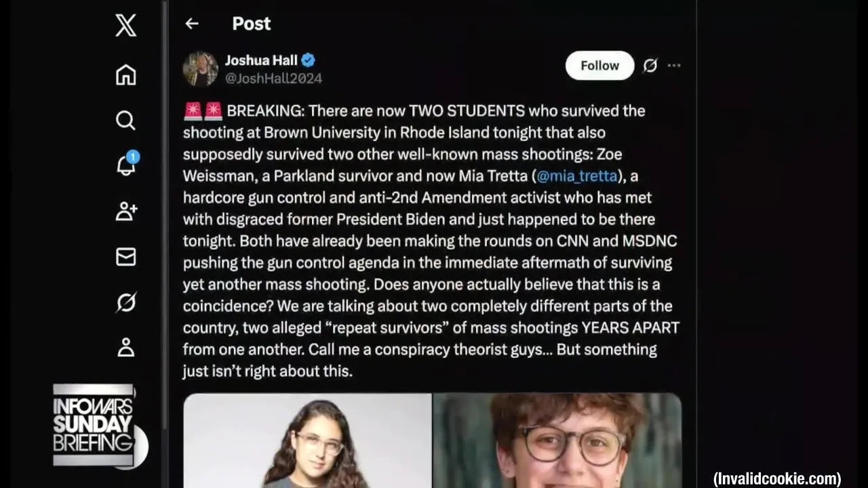The height and width of the screenshot is (488, 868).
Task: Follow Joshua Hall
Action: point(599,65)
